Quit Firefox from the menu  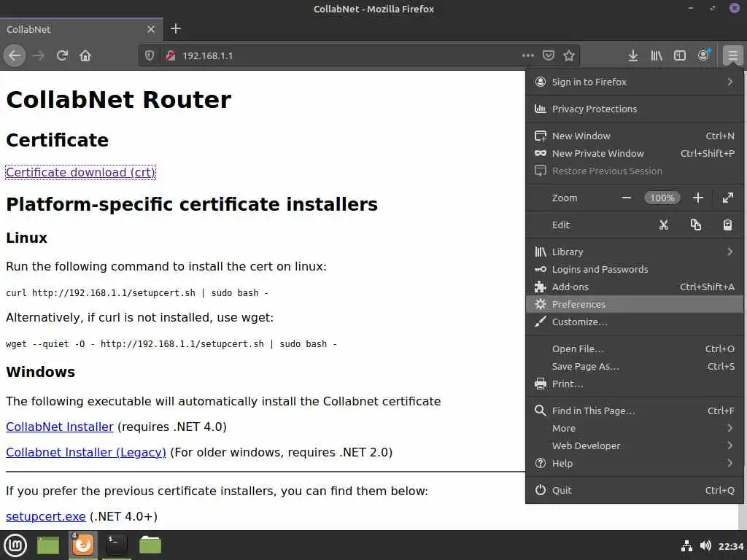click(x=635, y=490)
